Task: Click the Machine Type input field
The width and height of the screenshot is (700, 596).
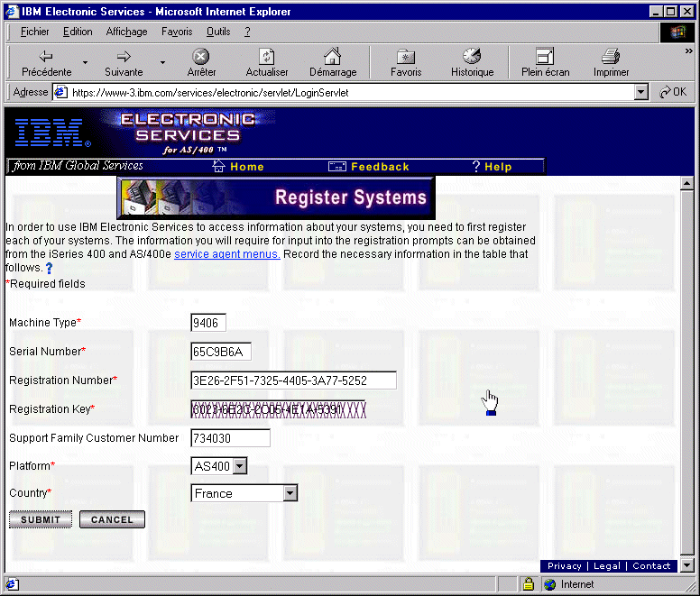Action: click(208, 323)
